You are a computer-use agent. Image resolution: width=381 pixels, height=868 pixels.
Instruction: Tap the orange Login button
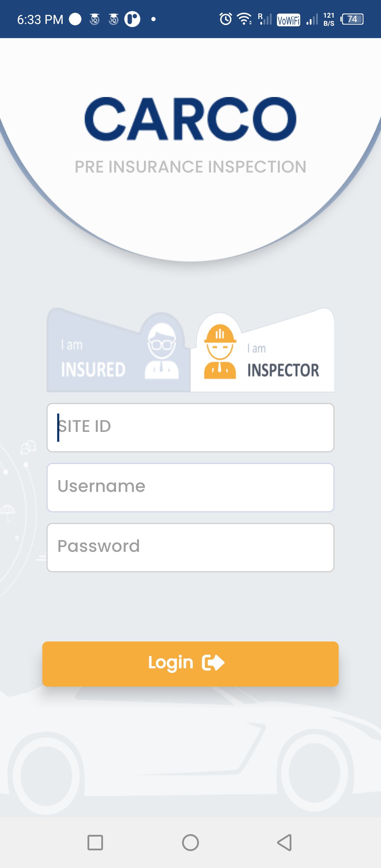click(x=190, y=664)
